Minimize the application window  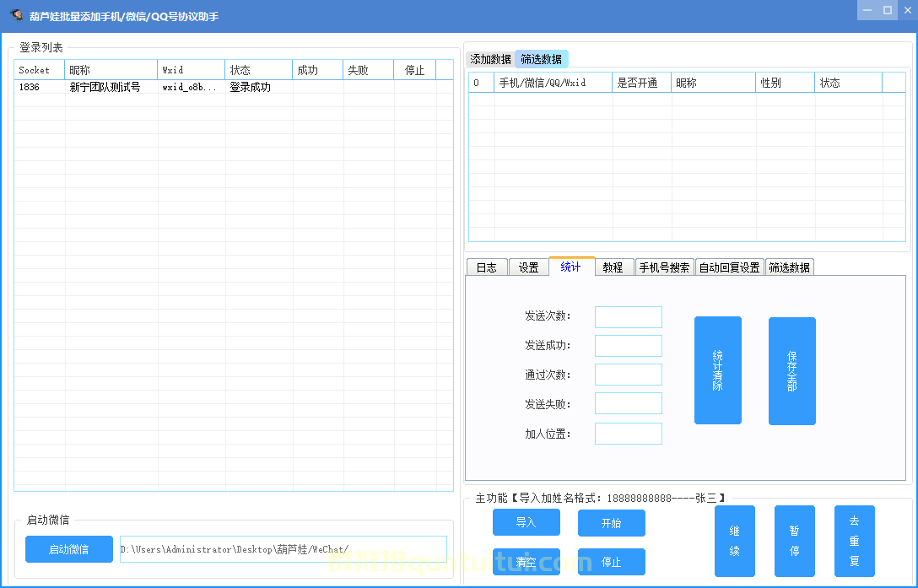[x=867, y=10]
